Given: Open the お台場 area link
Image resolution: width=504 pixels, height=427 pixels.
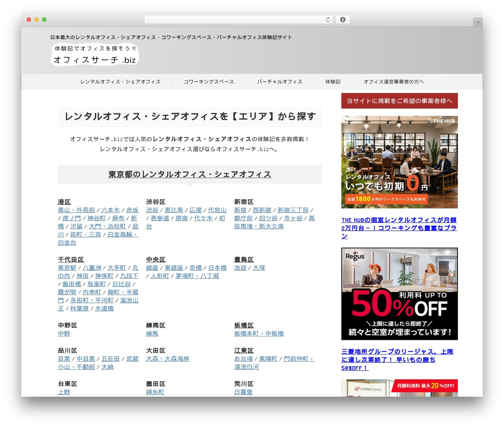Looking at the screenshot, I should click(x=243, y=359).
